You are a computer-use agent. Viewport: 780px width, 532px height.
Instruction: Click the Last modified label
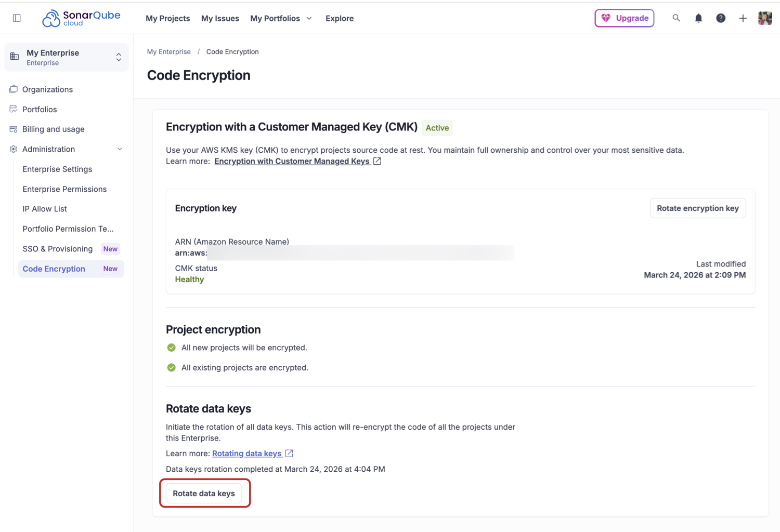pyautogui.click(x=721, y=264)
